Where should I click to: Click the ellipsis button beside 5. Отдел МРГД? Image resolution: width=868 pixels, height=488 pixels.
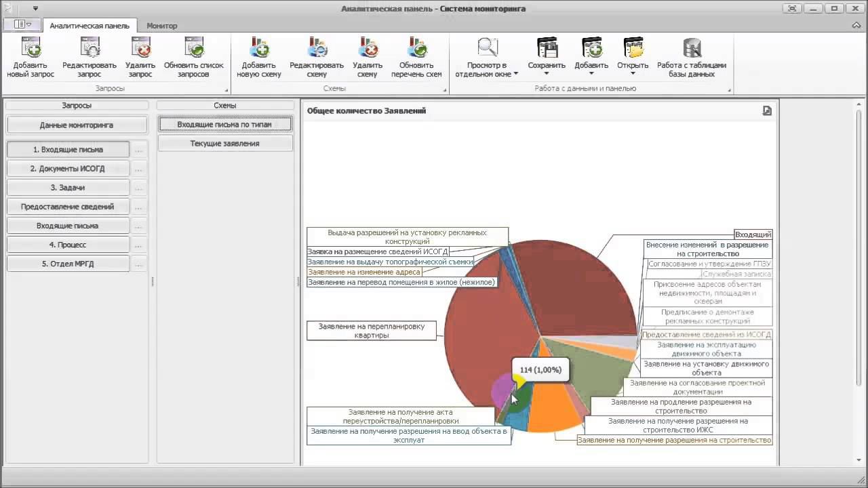pos(139,264)
